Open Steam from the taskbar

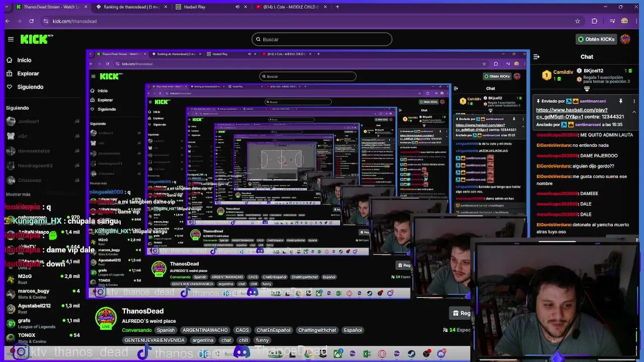(412, 354)
